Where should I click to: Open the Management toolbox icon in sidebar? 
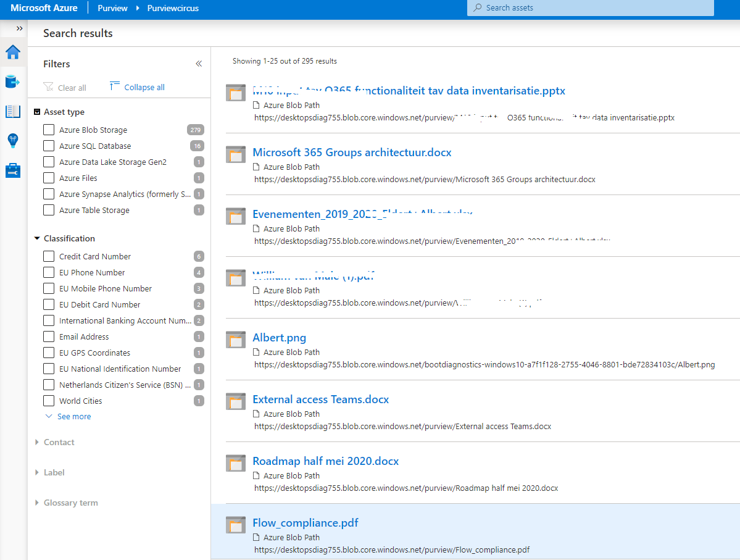[x=13, y=170]
